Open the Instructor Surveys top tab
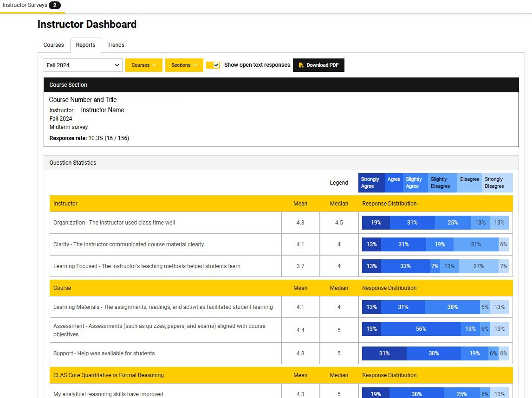 [x=25, y=5]
